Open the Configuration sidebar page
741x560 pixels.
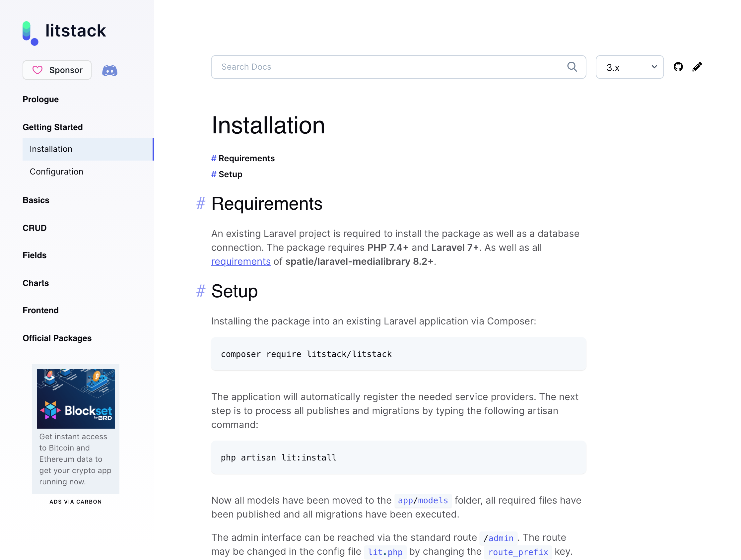pyautogui.click(x=56, y=172)
